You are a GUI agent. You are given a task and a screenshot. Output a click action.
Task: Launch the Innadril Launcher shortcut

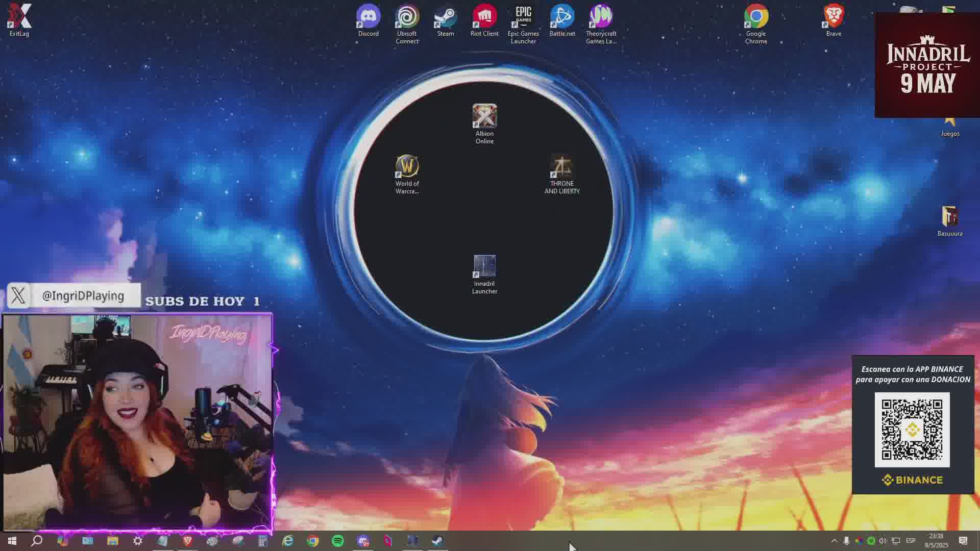[484, 274]
